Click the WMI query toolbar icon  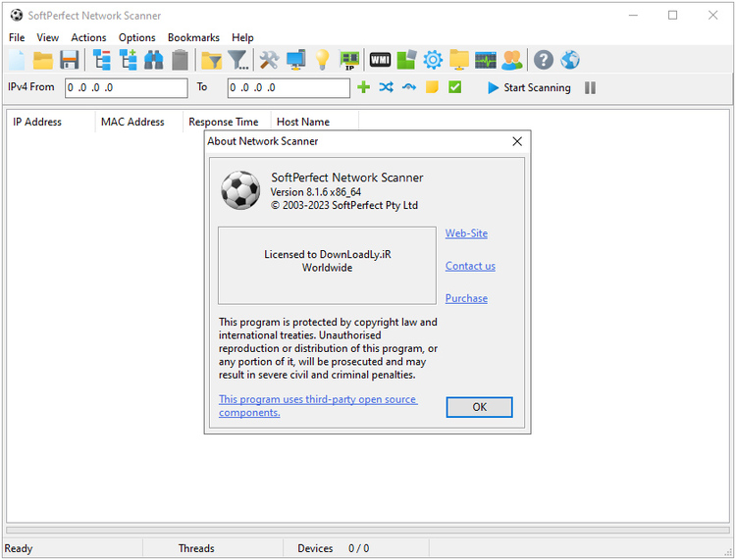(x=380, y=61)
